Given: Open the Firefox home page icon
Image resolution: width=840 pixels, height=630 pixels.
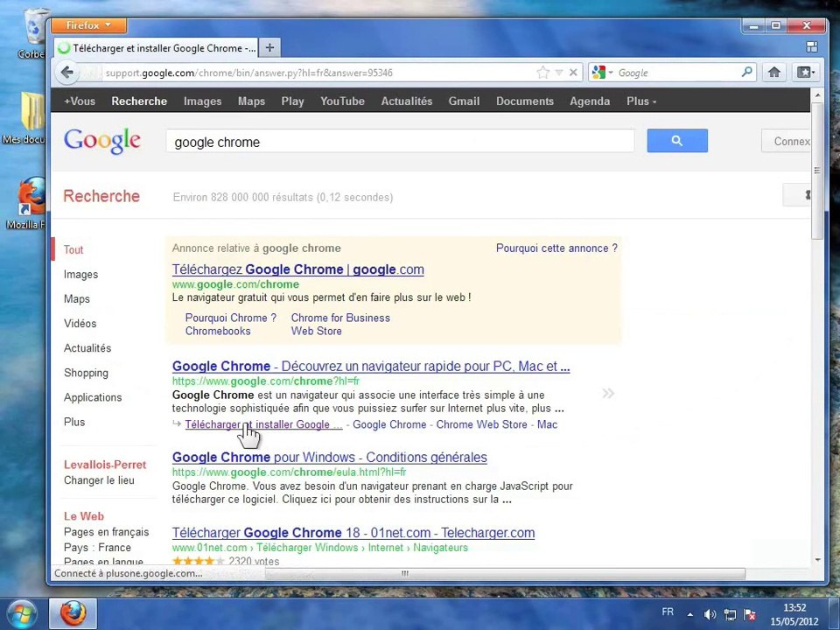Looking at the screenshot, I should 774,73.
